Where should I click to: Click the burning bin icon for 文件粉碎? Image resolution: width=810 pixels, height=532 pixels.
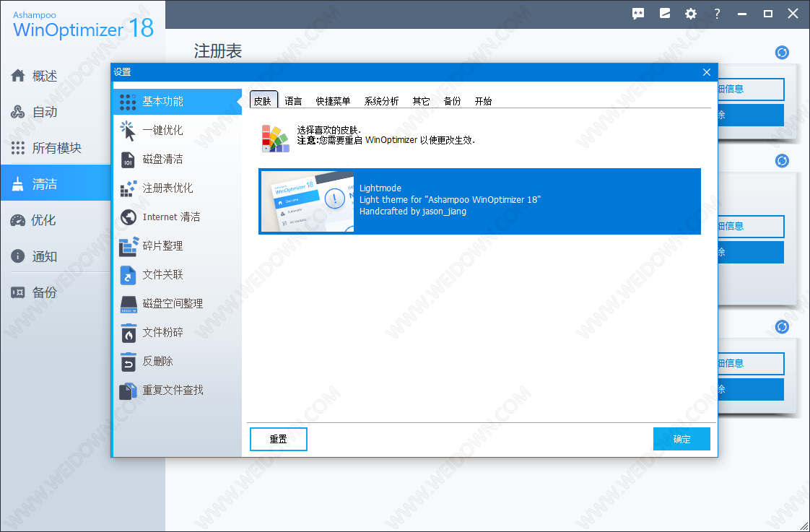(128, 333)
